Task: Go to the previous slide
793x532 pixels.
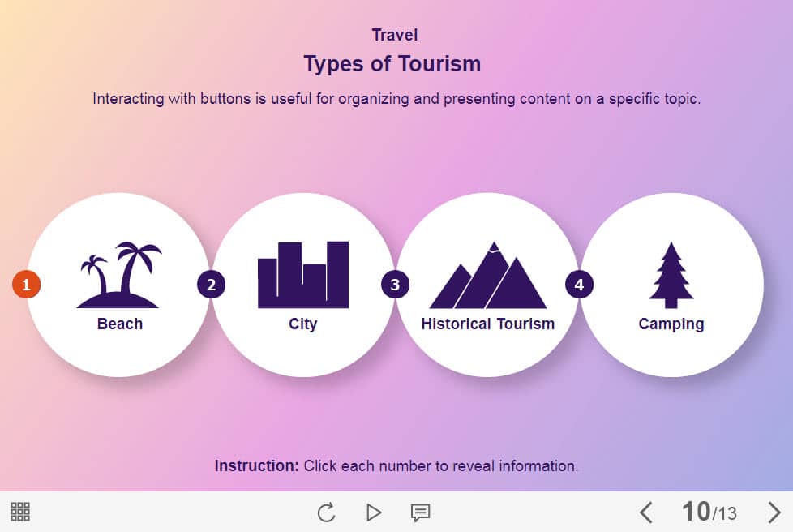Action: tap(646, 513)
